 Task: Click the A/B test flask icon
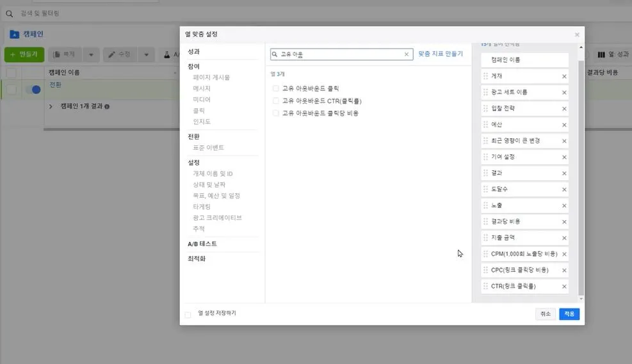click(167, 54)
